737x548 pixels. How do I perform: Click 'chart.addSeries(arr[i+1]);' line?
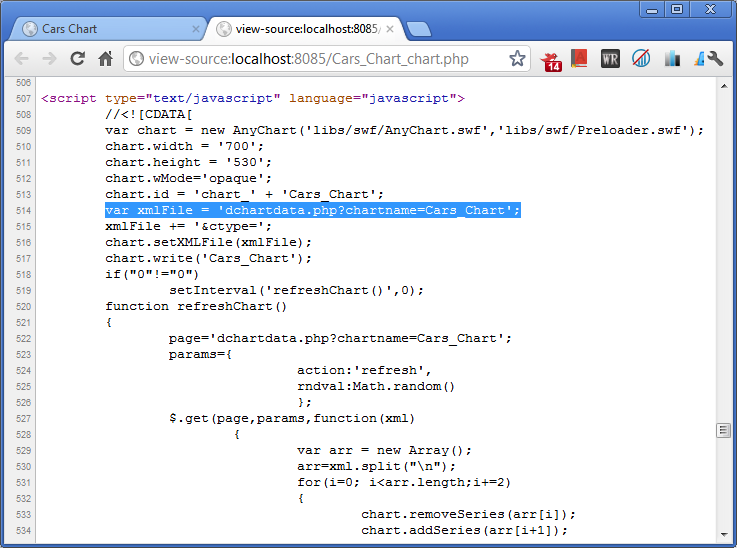464,530
